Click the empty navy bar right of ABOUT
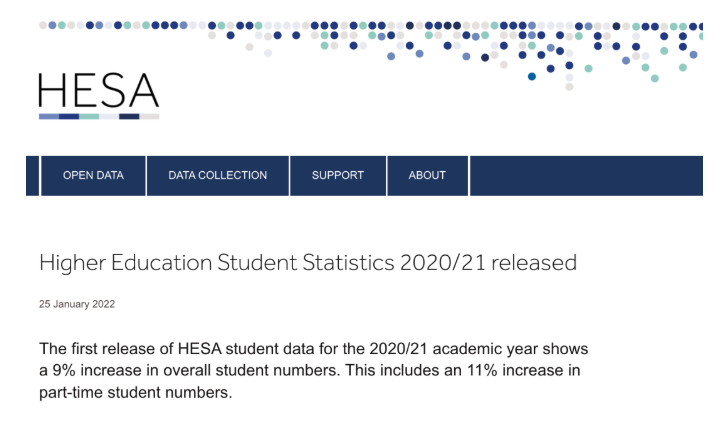Screen dimensions: 720x433 [x=590, y=175]
